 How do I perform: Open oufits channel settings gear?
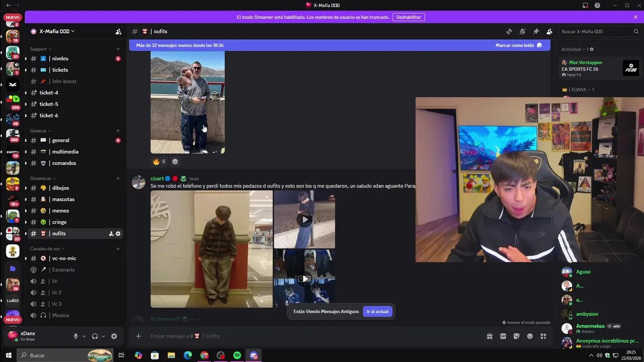(118, 234)
